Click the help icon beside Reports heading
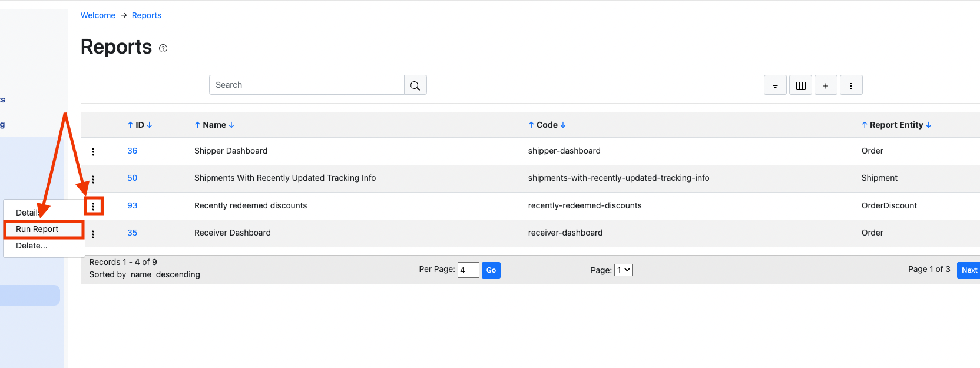The height and width of the screenshot is (368, 980). (x=163, y=48)
